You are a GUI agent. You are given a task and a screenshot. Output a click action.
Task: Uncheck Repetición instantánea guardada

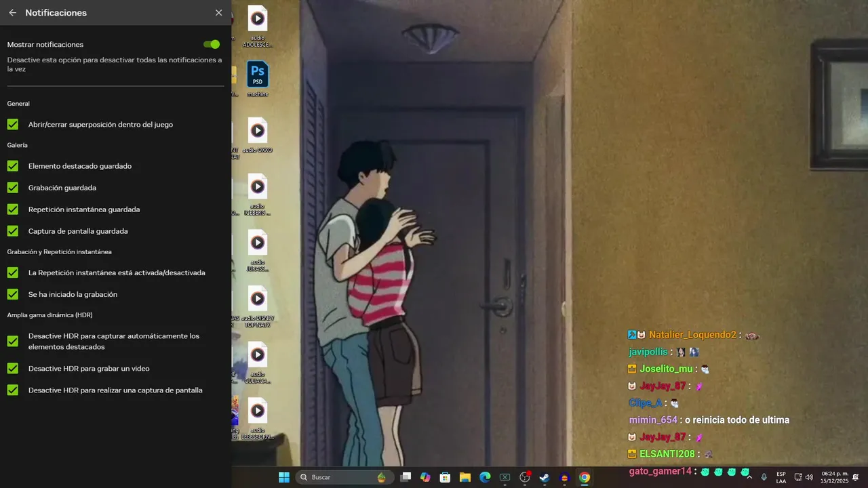click(x=13, y=209)
